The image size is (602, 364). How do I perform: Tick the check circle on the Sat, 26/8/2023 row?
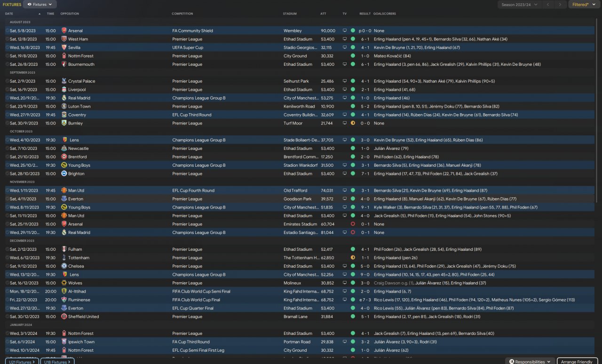[8, 64]
